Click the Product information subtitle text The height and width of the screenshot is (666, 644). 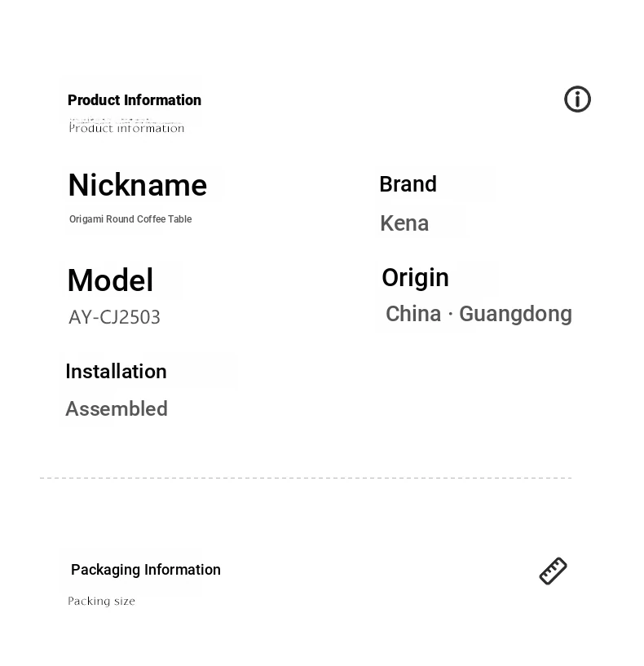[x=126, y=128]
